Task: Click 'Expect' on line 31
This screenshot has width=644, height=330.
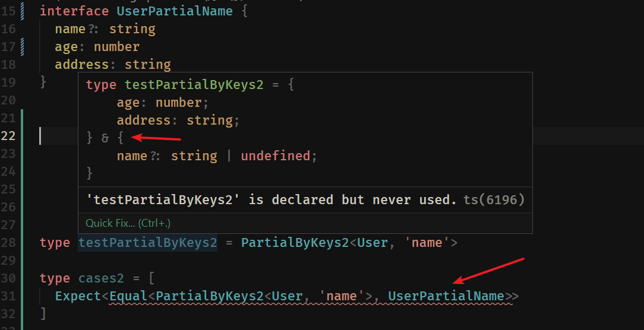Action: [78, 296]
